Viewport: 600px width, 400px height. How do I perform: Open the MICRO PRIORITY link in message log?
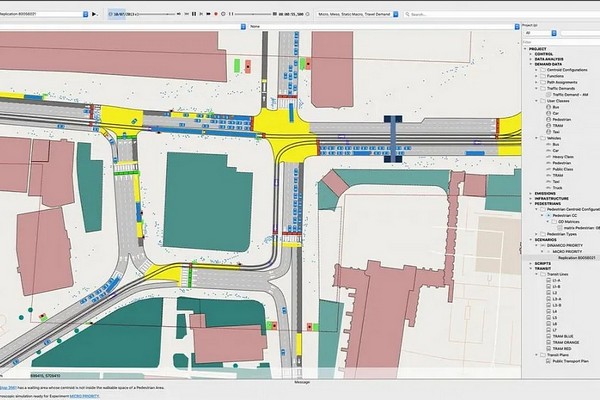pos(84,396)
